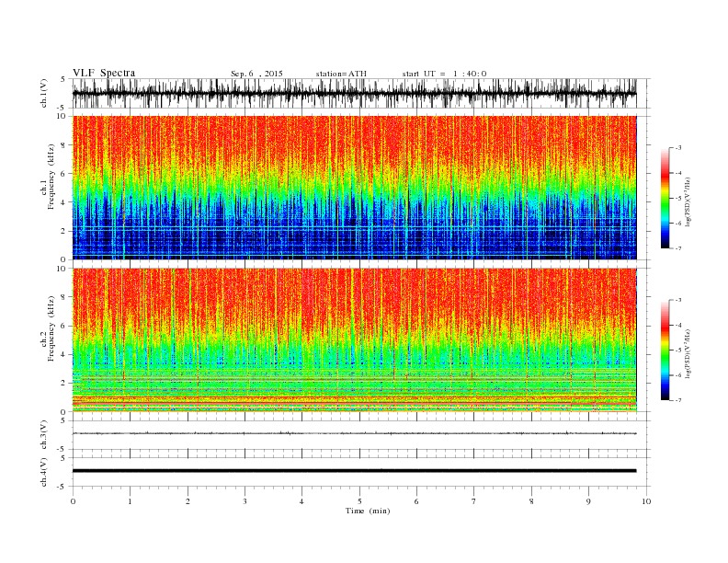Image resolution: width=728 pixels, height=563 pixels.
Task: Click inside the ch.1 voltage waveform panel
Action: point(361,93)
